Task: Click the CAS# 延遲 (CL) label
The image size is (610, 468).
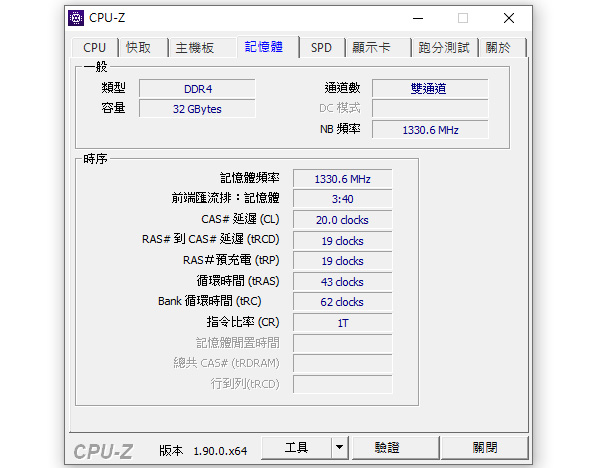Action: click(240, 219)
